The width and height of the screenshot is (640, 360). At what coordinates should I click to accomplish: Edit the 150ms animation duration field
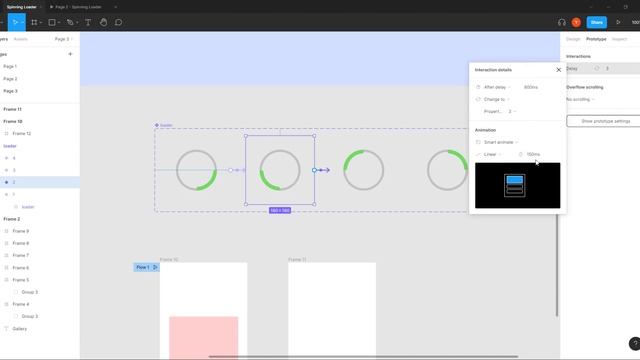coord(533,154)
